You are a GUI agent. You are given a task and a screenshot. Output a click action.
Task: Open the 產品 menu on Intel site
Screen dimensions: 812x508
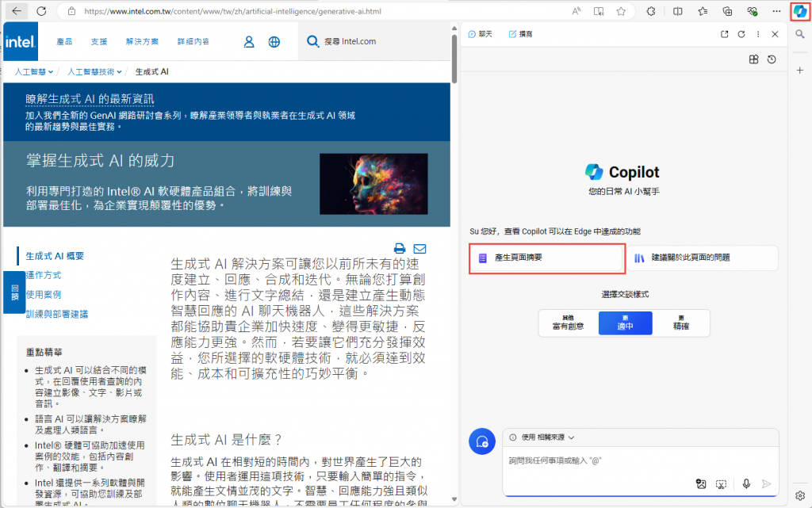pos(64,42)
